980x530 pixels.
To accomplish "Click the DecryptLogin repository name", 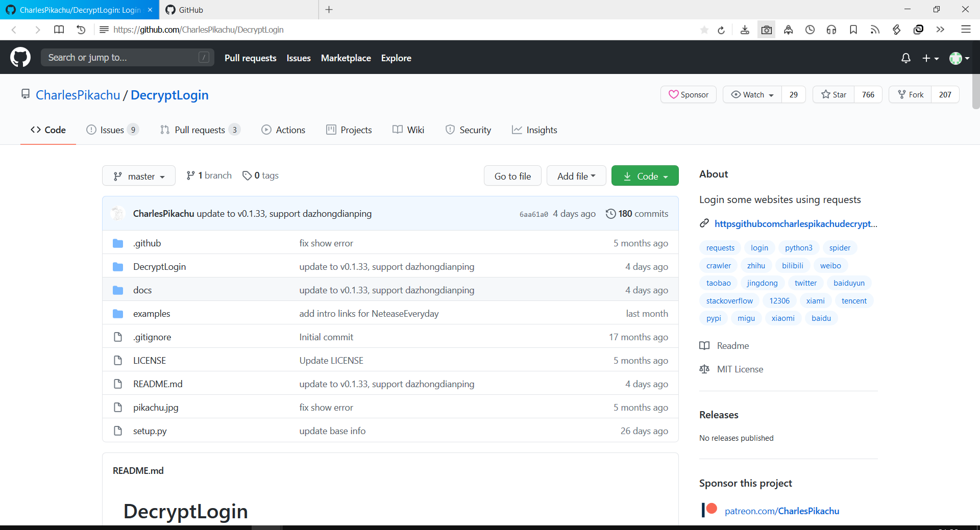I will point(169,95).
